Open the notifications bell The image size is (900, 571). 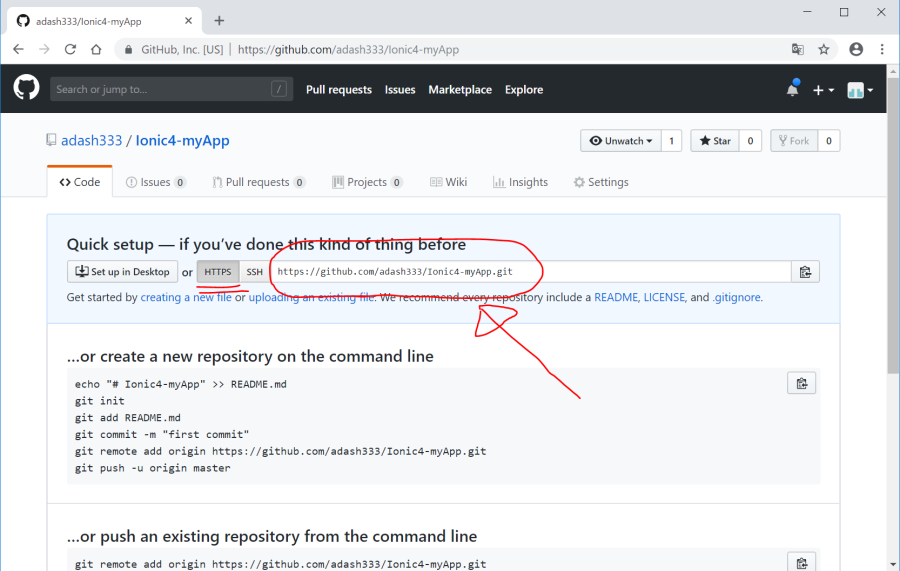coord(792,90)
